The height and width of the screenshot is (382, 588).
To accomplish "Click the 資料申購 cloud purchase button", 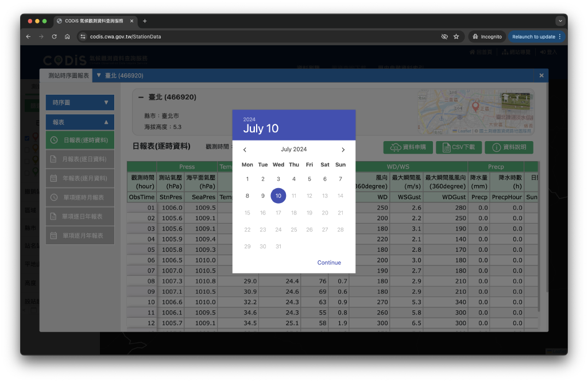I will (408, 147).
